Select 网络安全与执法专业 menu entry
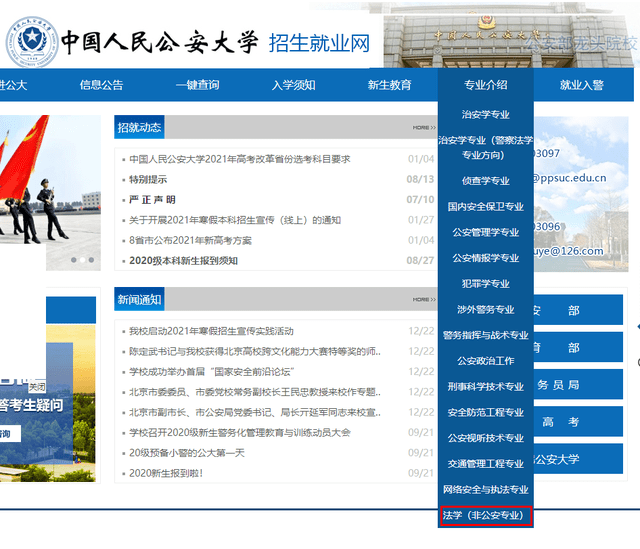Screen dimensions: 640x549 pyautogui.click(x=486, y=489)
